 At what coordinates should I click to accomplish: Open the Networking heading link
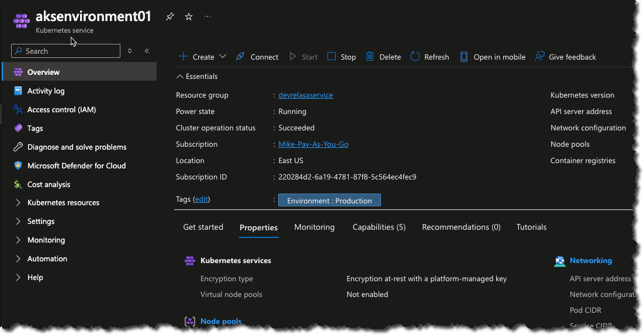pyautogui.click(x=591, y=261)
